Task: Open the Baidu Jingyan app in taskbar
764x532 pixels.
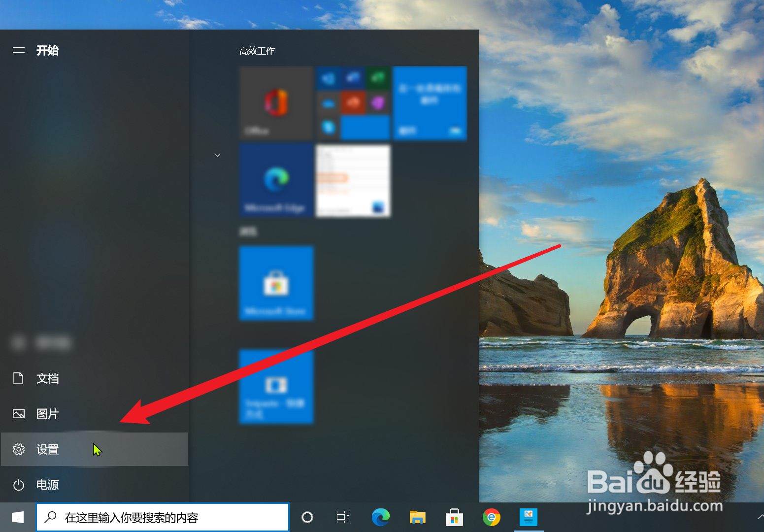Action: click(528, 517)
